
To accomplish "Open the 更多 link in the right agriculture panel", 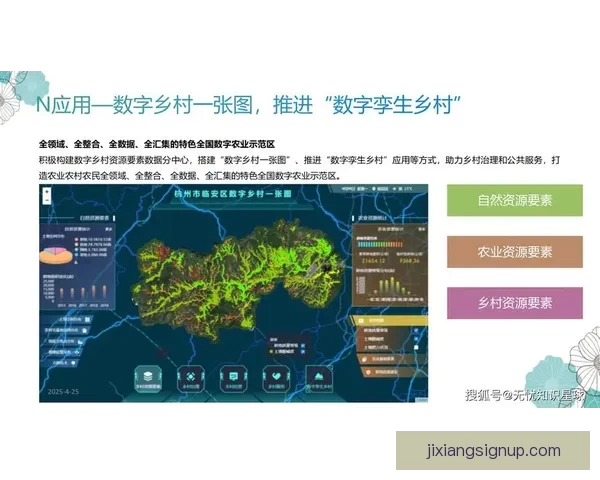I will [x=422, y=229].
